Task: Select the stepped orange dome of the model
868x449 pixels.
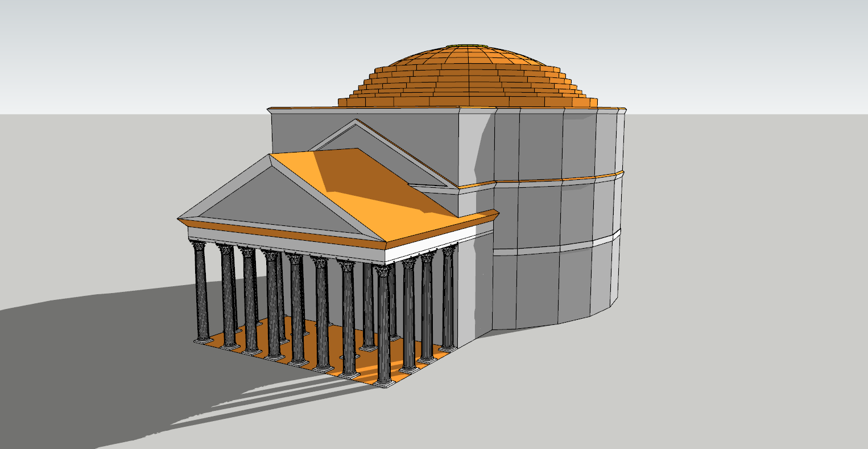Action: tap(468, 77)
